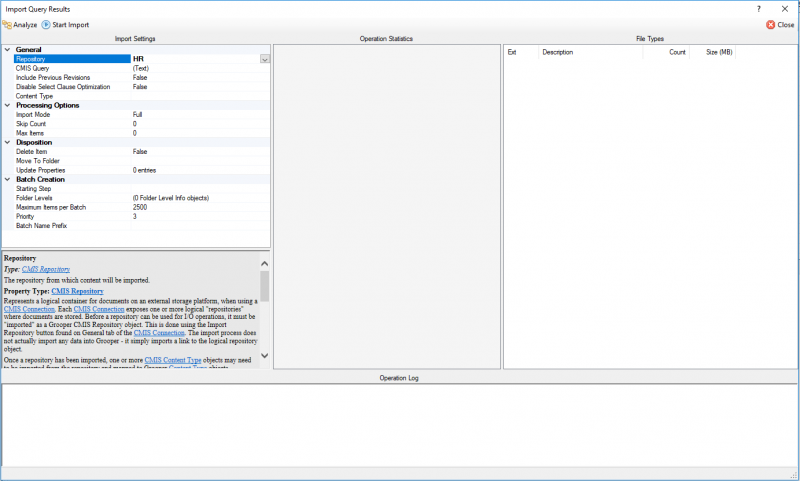Select the Update Properties row
800x481 pixels.
click(142, 170)
